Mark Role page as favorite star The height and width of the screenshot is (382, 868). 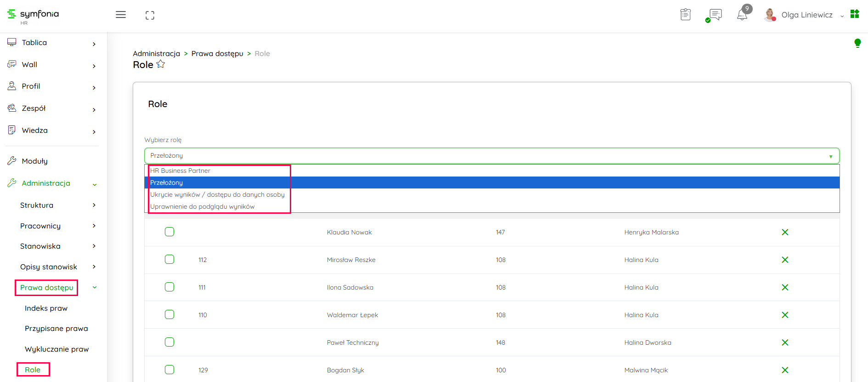(161, 64)
